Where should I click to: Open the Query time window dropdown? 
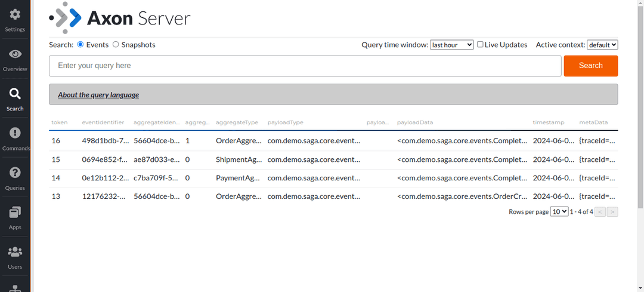pyautogui.click(x=451, y=45)
